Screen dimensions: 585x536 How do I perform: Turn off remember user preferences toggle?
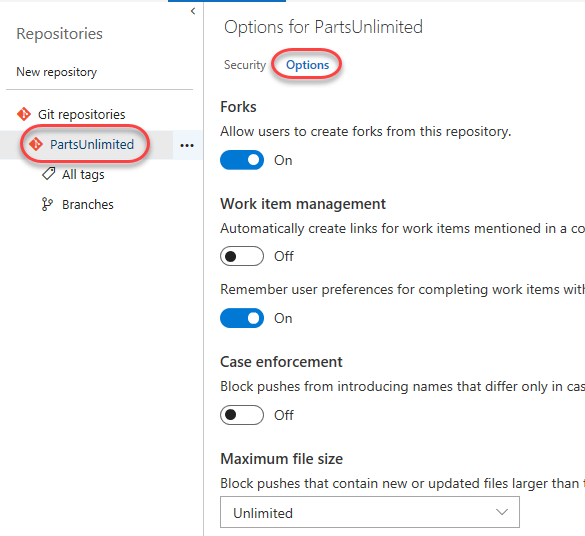[242, 318]
